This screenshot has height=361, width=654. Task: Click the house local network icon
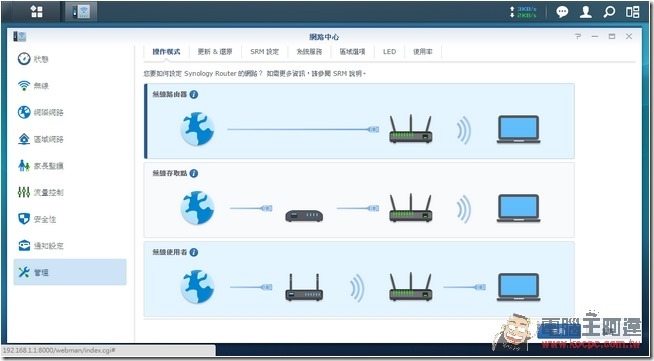click(24, 139)
